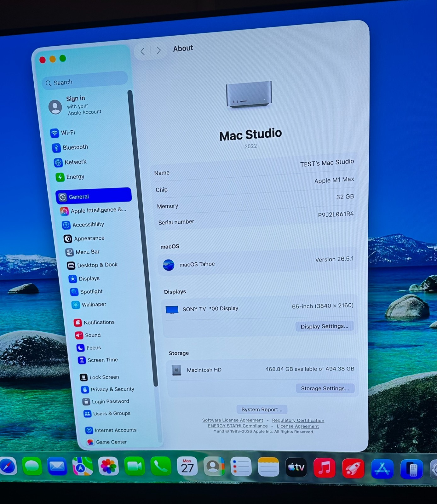Open Wallpaper settings
This screenshot has width=437, height=504.
coord(89,305)
